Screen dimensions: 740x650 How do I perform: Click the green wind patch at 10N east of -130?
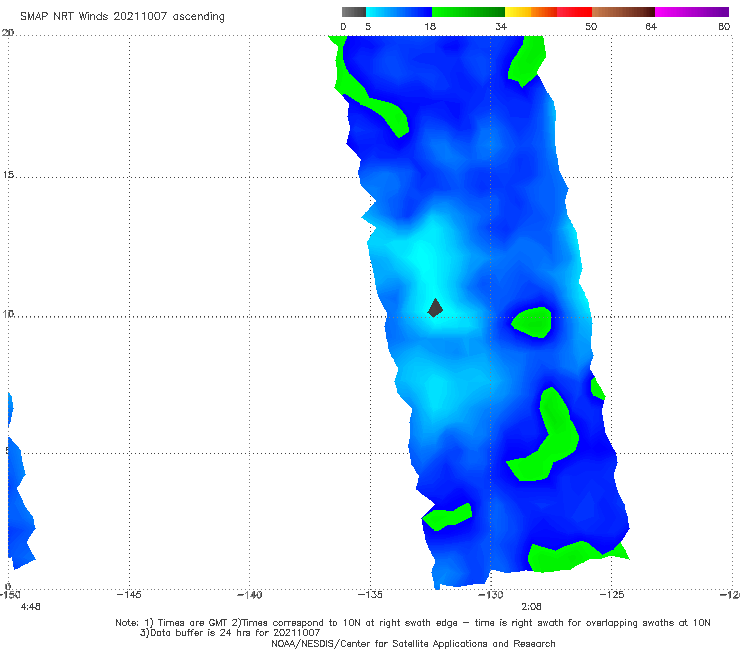[x=532, y=322]
